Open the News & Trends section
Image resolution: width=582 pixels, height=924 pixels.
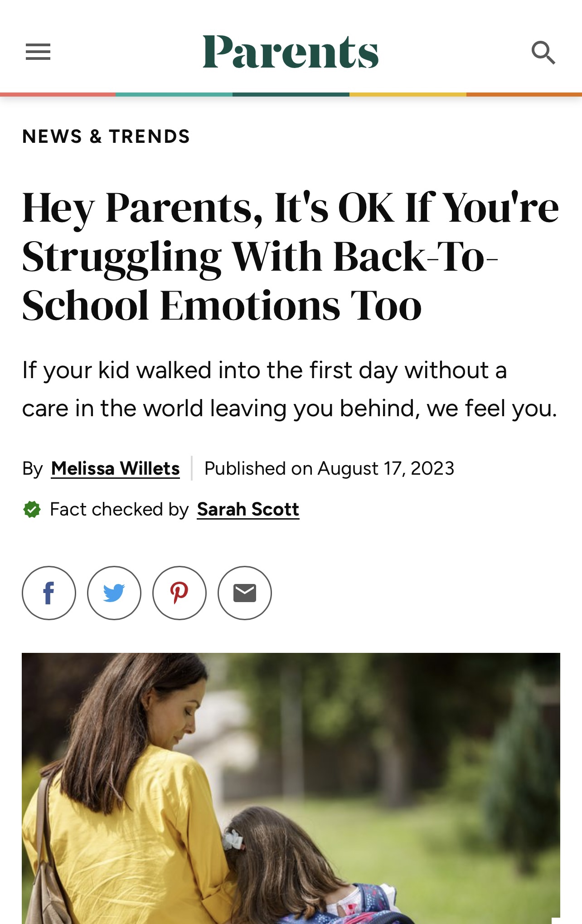pyautogui.click(x=106, y=136)
